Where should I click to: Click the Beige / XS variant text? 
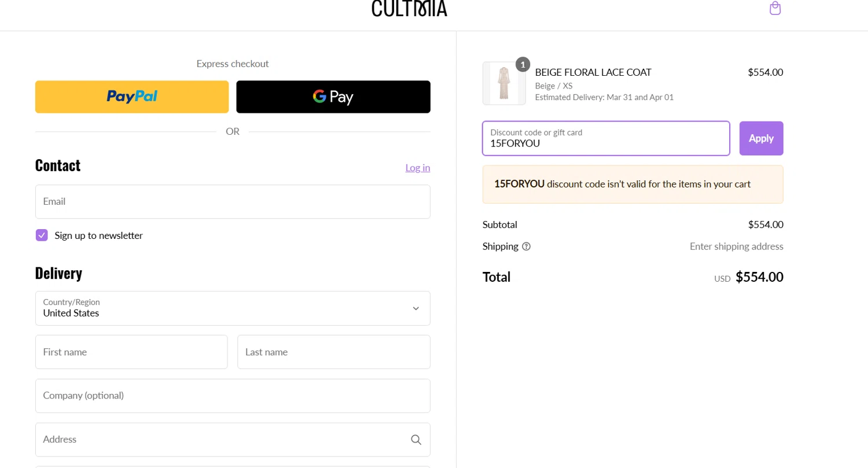(x=554, y=86)
